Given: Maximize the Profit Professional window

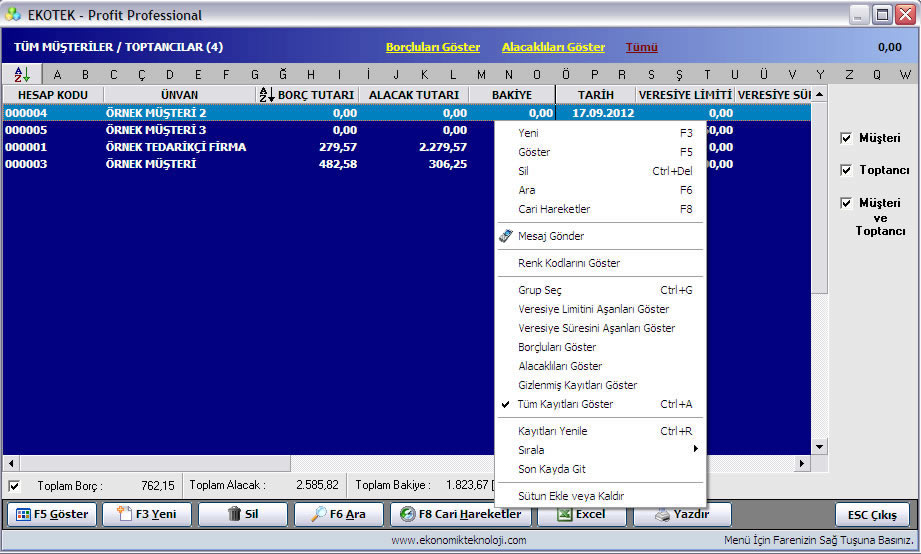Looking at the screenshot, I should [882, 15].
